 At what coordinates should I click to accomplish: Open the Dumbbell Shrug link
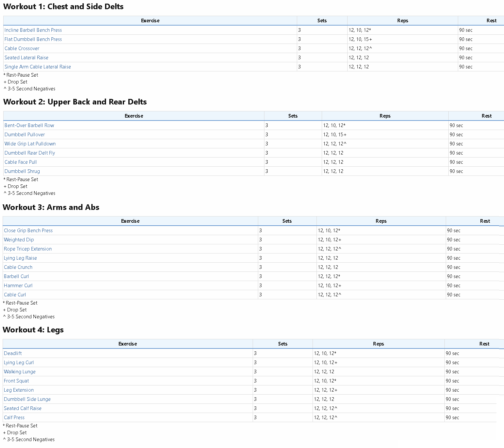(x=22, y=171)
